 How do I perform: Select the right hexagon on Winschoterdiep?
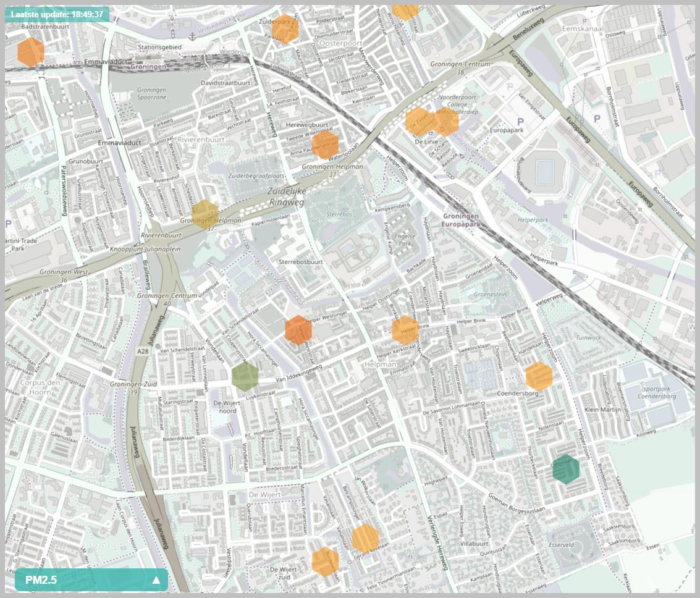coord(446,121)
